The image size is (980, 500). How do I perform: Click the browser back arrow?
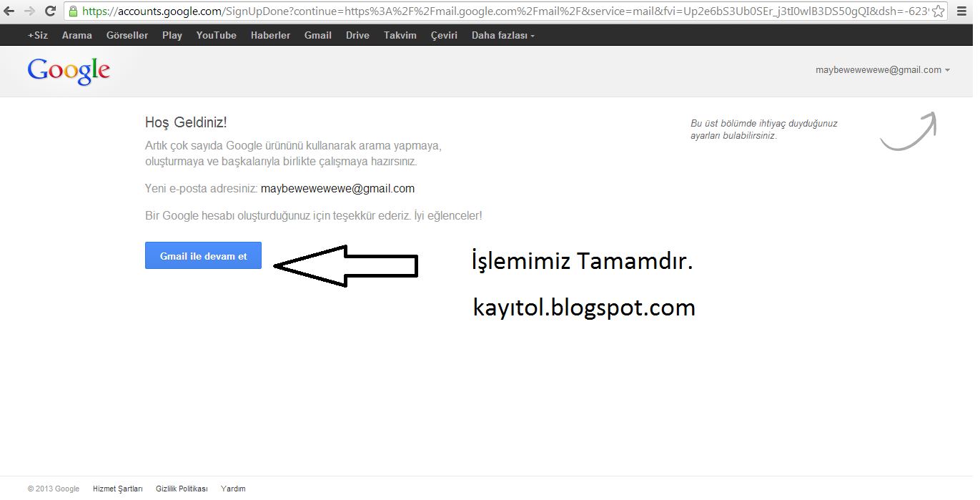click(10, 11)
